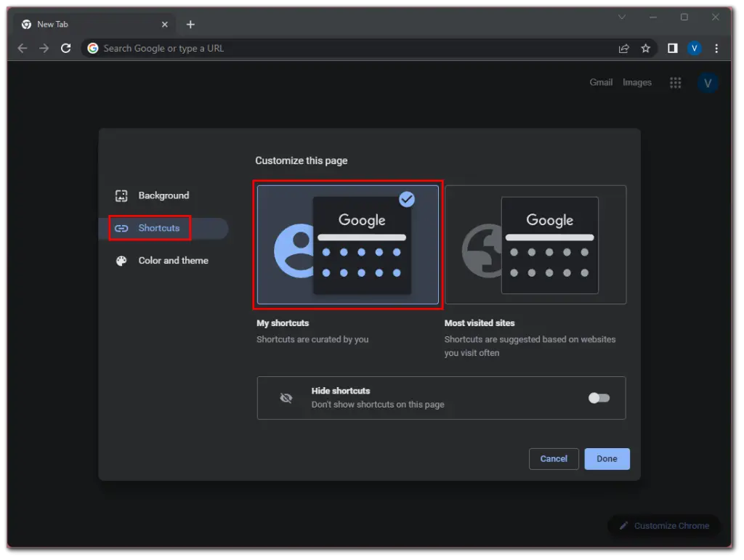Click 'Shortcuts are curated by you' text
This screenshot has width=744, height=560.
(312, 339)
